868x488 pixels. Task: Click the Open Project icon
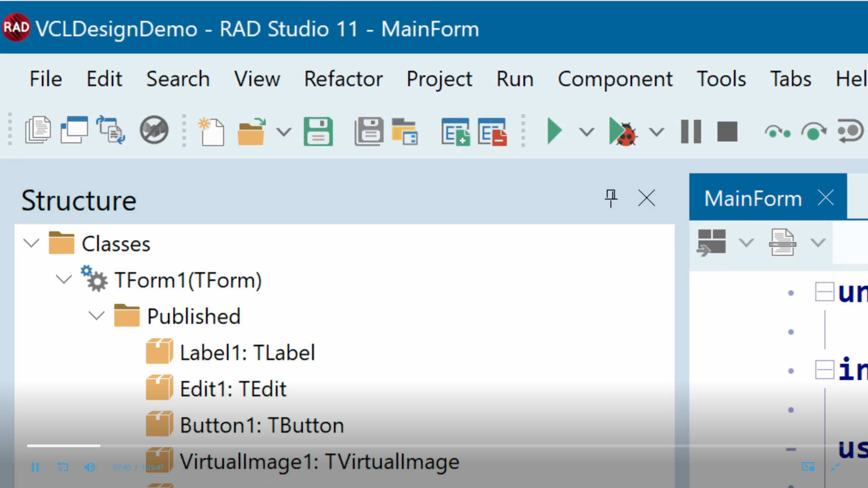[405, 132]
